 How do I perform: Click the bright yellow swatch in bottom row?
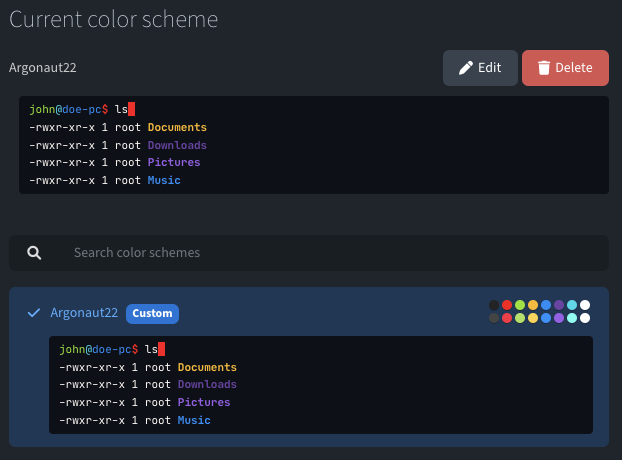[x=533, y=318]
